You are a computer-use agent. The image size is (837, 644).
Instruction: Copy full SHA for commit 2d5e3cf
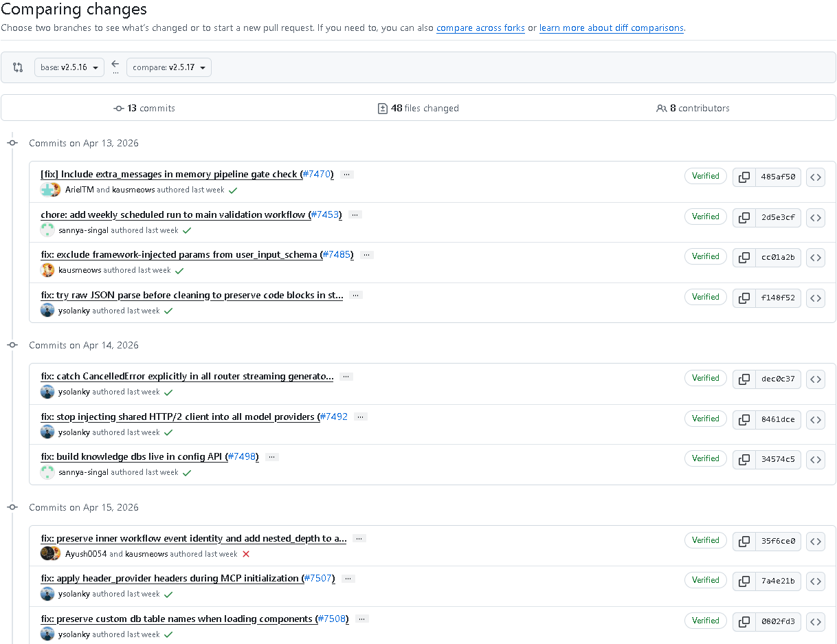click(744, 217)
